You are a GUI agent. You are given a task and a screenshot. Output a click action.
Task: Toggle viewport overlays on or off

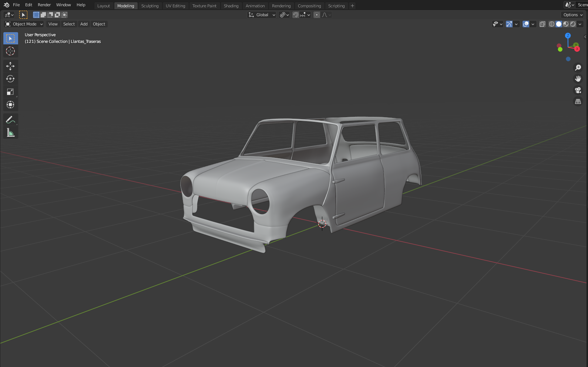(x=525, y=24)
